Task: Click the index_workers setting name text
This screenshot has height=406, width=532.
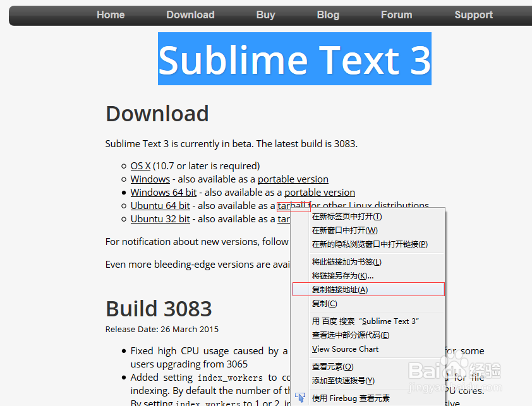Action: 230,378
